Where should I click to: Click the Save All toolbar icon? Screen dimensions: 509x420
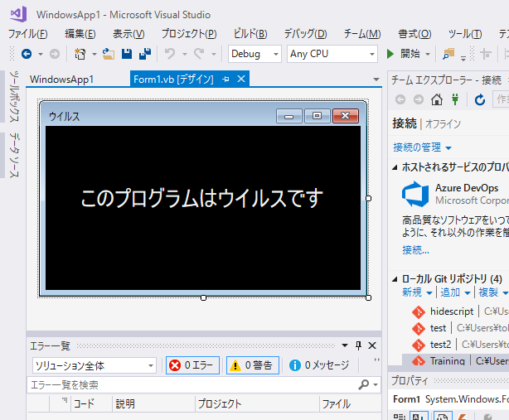pos(145,54)
